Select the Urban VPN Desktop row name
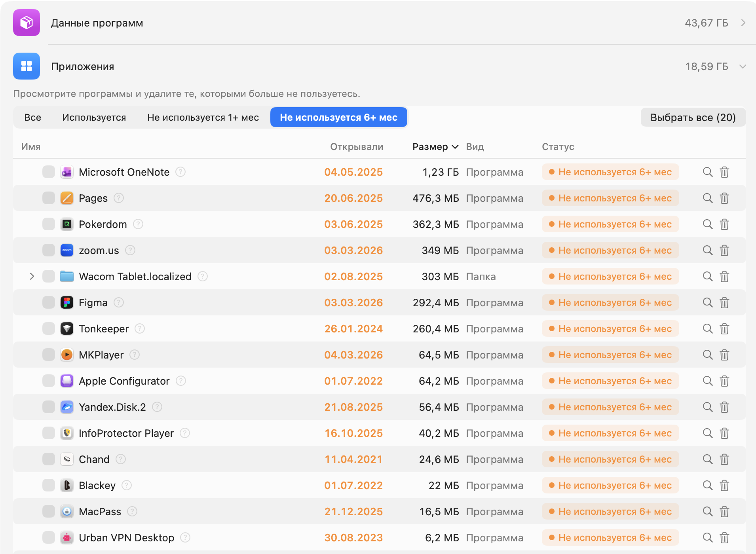Viewport: 756px width, 554px height. [x=127, y=538]
